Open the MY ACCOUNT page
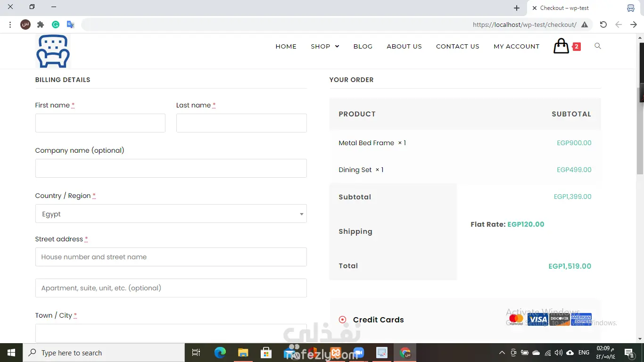 (x=516, y=46)
